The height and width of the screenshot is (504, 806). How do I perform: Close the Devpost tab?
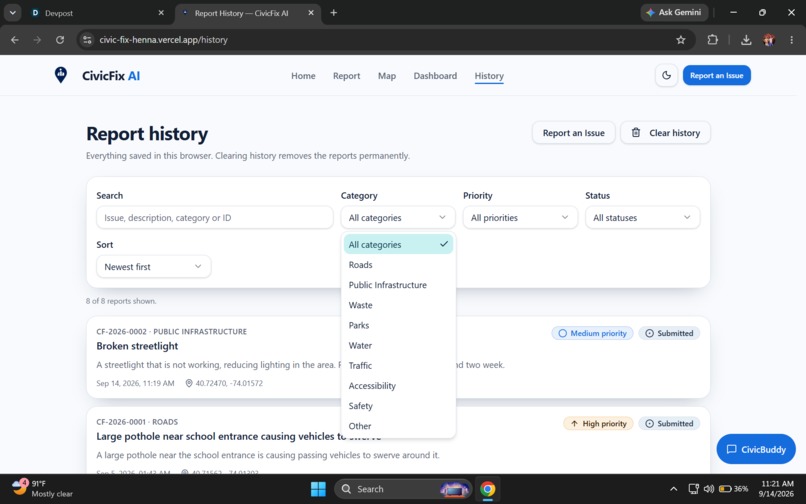pos(161,13)
